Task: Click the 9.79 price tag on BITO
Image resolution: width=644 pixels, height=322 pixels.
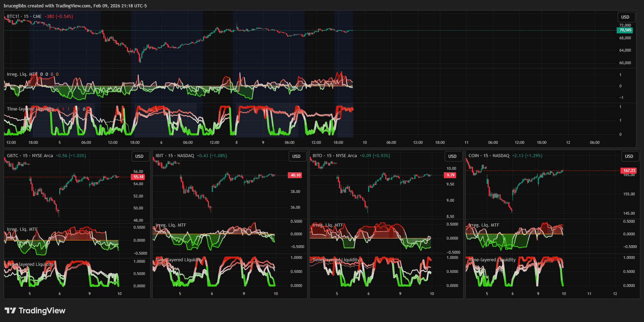Action: click(450, 175)
